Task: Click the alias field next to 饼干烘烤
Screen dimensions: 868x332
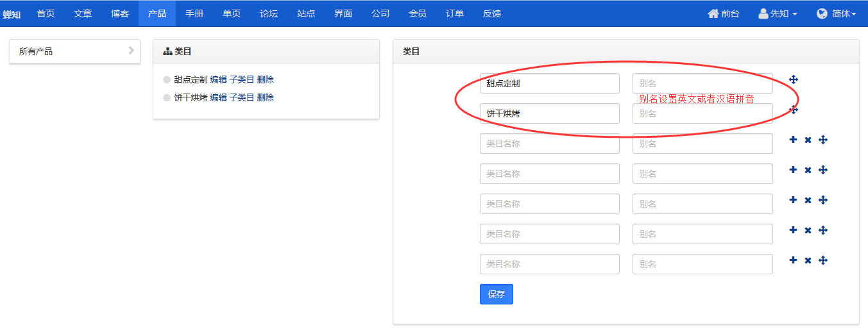Action: (x=702, y=113)
